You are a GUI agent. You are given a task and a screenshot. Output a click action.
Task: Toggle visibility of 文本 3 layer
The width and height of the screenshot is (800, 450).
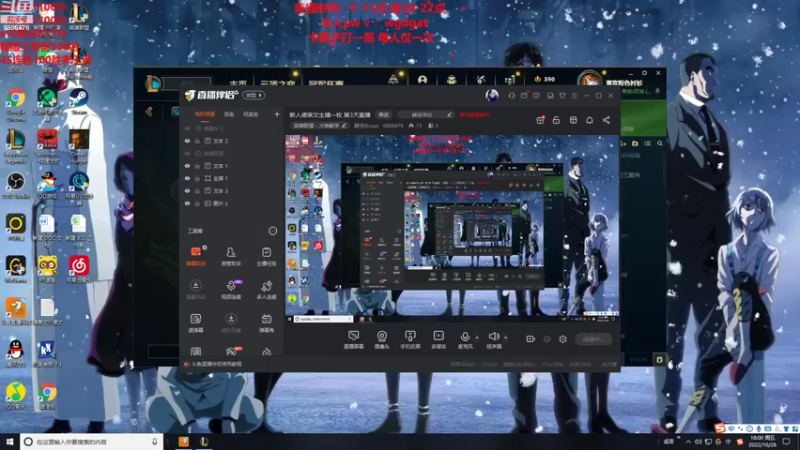pyautogui.click(x=187, y=191)
